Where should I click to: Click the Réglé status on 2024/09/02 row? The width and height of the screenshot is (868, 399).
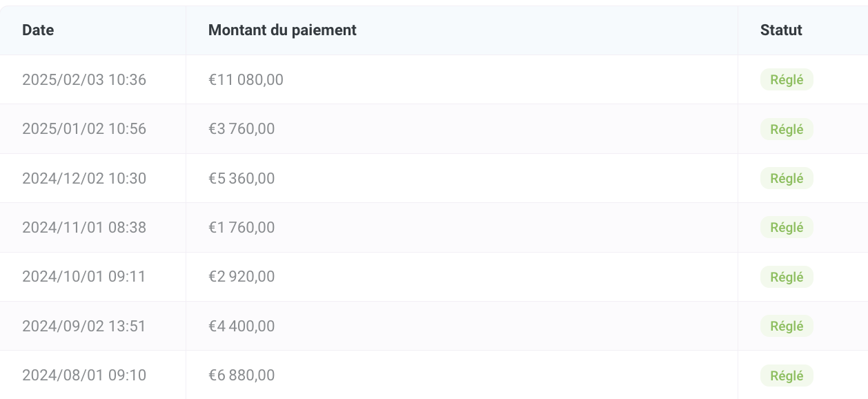point(787,327)
